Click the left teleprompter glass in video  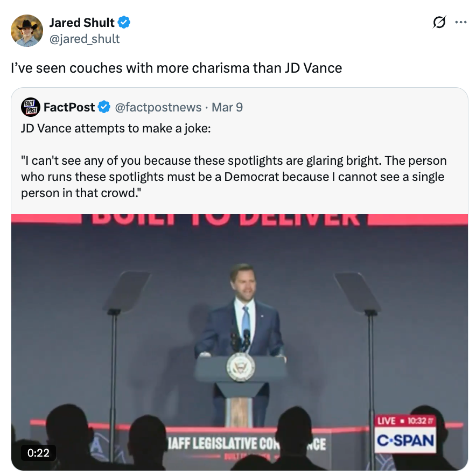coord(128,290)
